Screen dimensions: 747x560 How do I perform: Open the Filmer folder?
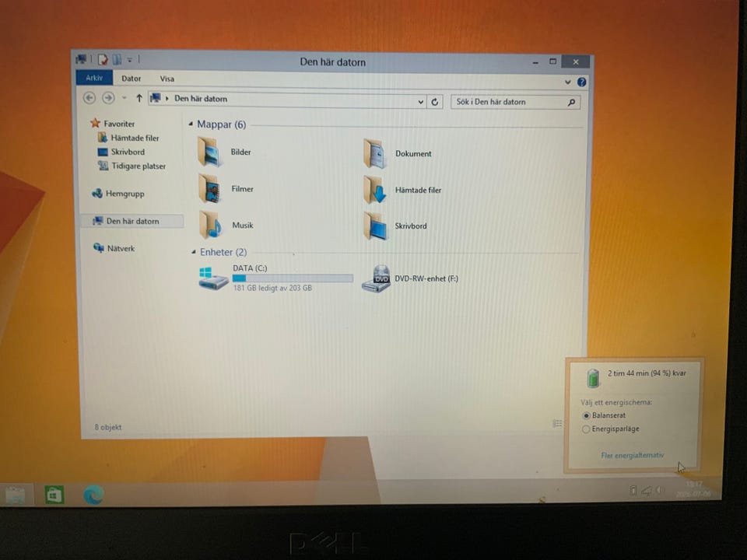[226, 188]
